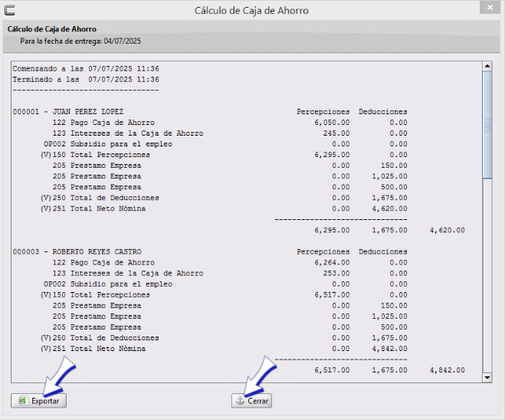The image size is (505, 420).
Task: Click Roberto Reyes's net total 4,842.00 at far right
Action: (447, 370)
